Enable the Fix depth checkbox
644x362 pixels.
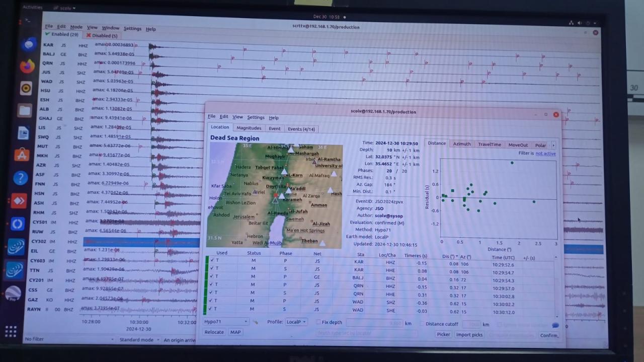point(318,322)
